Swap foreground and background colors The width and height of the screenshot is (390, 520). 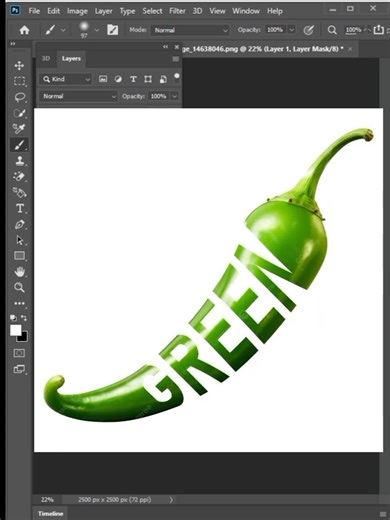pos(24,318)
